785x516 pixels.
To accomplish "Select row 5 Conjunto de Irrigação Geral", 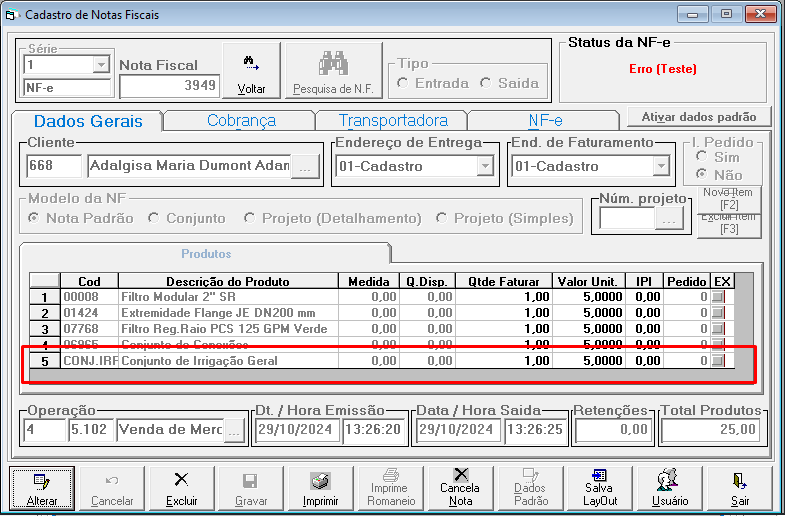I will [x=382, y=361].
